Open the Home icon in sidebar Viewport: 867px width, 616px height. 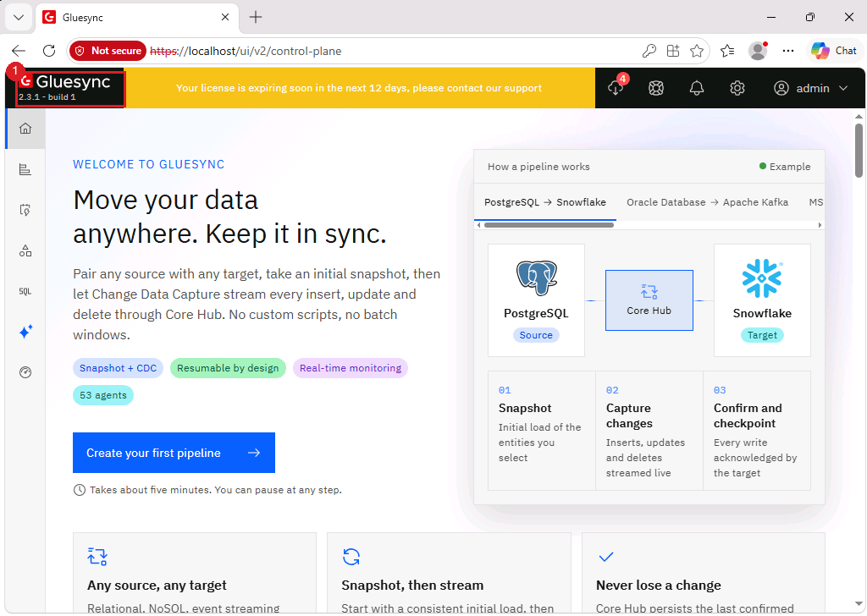pos(25,129)
